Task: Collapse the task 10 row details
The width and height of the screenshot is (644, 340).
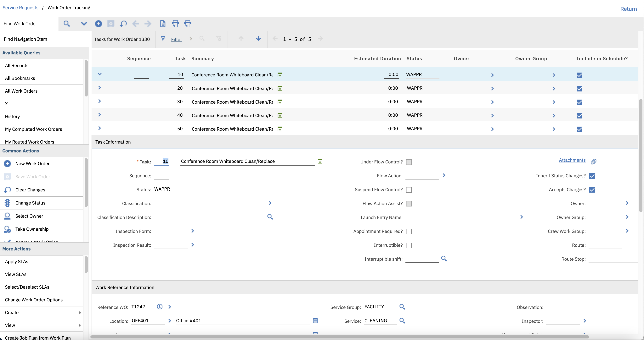Action: (99, 74)
